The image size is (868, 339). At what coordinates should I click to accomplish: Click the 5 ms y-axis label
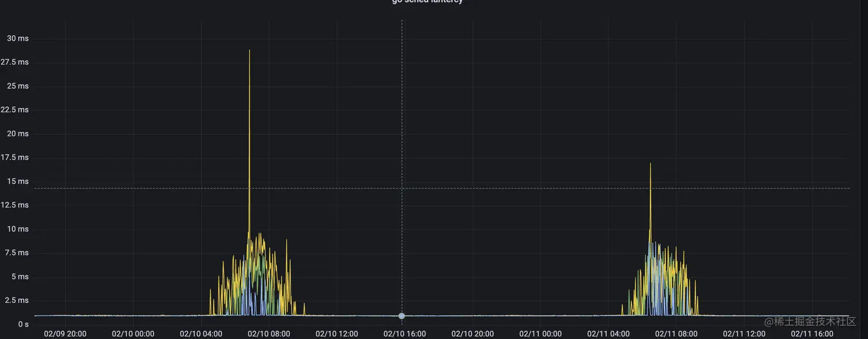[x=19, y=276]
